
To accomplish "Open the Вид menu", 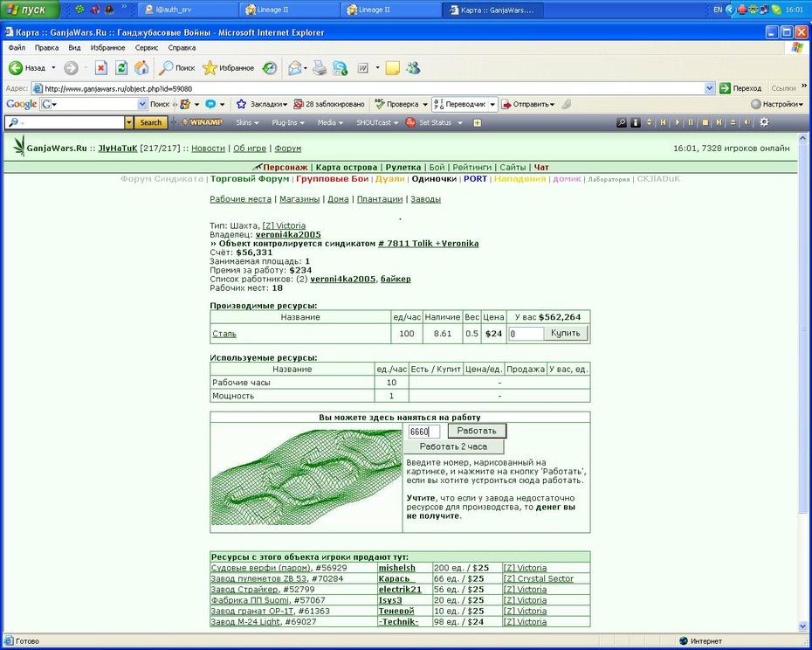I will (x=74, y=48).
